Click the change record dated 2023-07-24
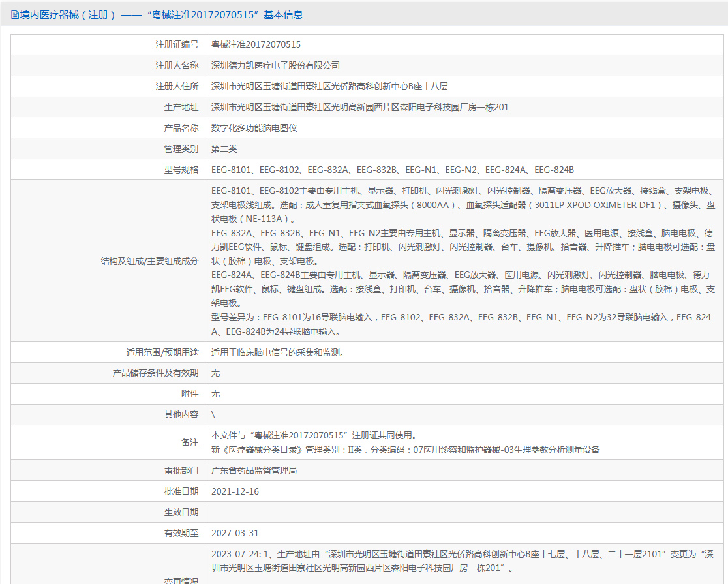The image size is (728, 584). coord(463,561)
